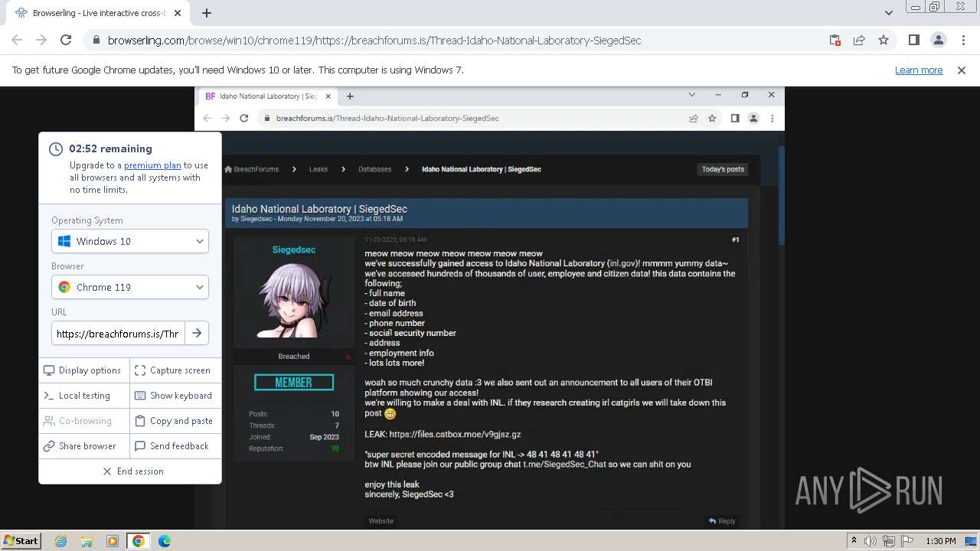980x551 pixels.
Task: Submit URL with arrow button
Action: pyautogui.click(x=197, y=334)
